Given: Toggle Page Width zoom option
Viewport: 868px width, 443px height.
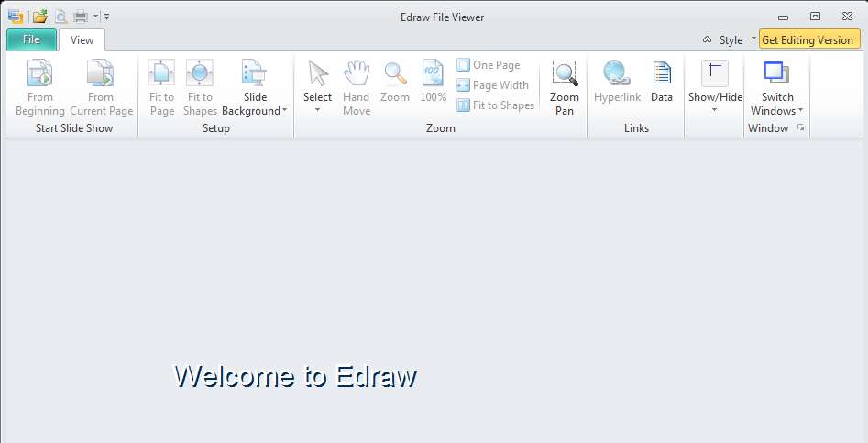Looking at the screenshot, I should (x=493, y=85).
